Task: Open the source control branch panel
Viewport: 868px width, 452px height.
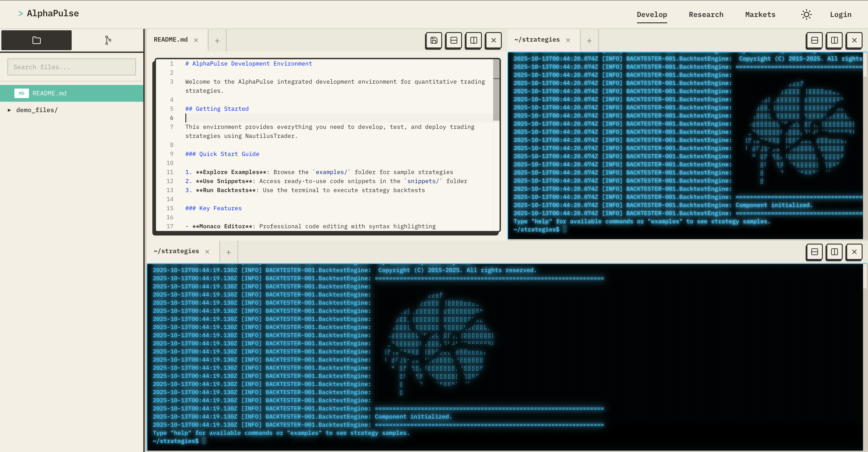Action: 108,40
